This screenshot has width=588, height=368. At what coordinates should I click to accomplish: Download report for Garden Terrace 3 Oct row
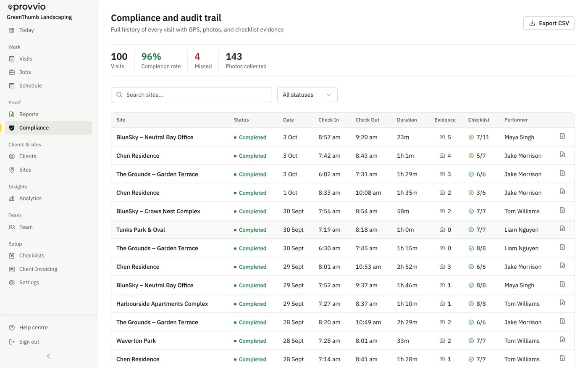point(562,173)
